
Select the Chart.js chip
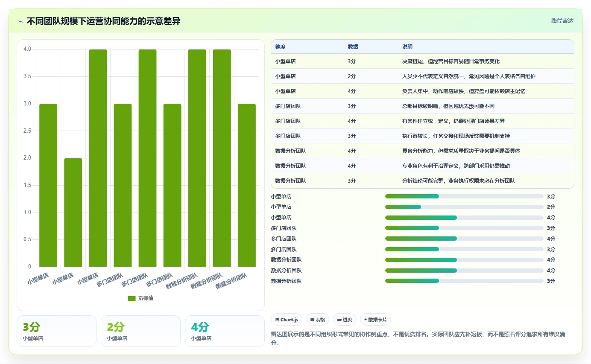tap(287, 320)
